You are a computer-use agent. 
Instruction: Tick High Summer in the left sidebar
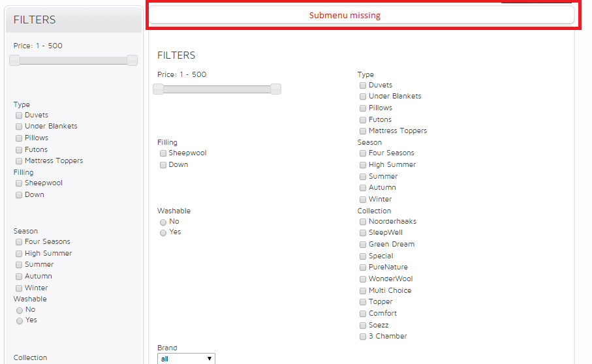[19, 254]
